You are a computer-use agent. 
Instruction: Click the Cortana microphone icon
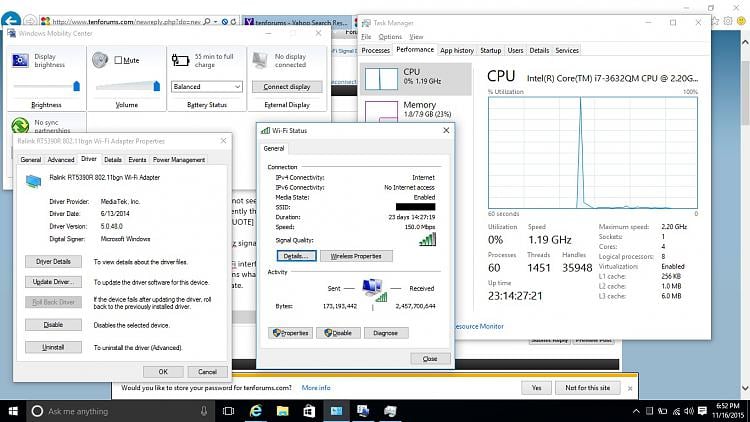click(204, 411)
